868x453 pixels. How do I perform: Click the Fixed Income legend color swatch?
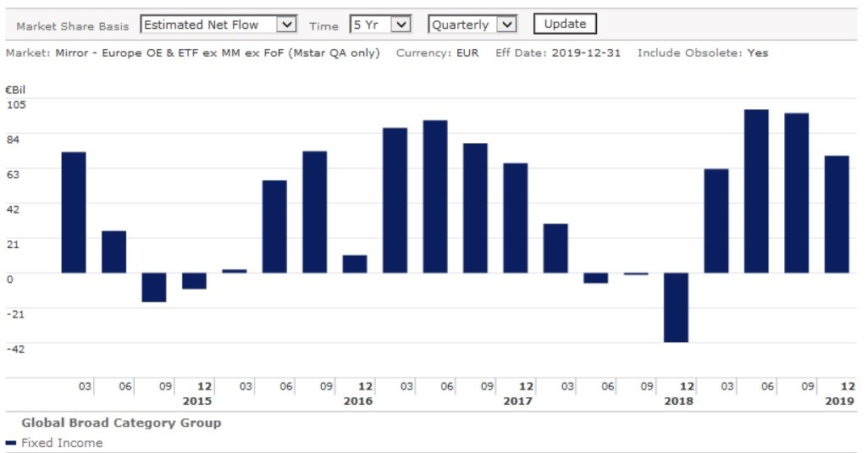click(10, 443)
